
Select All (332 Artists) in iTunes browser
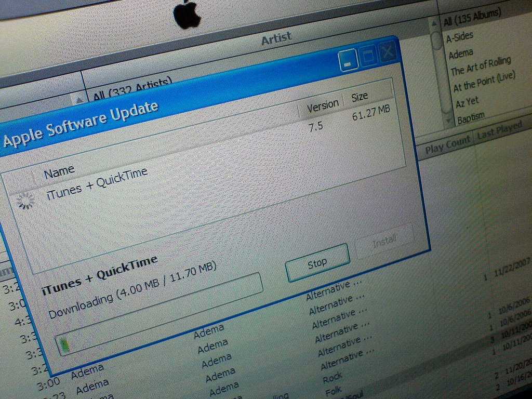pos(132,89)
